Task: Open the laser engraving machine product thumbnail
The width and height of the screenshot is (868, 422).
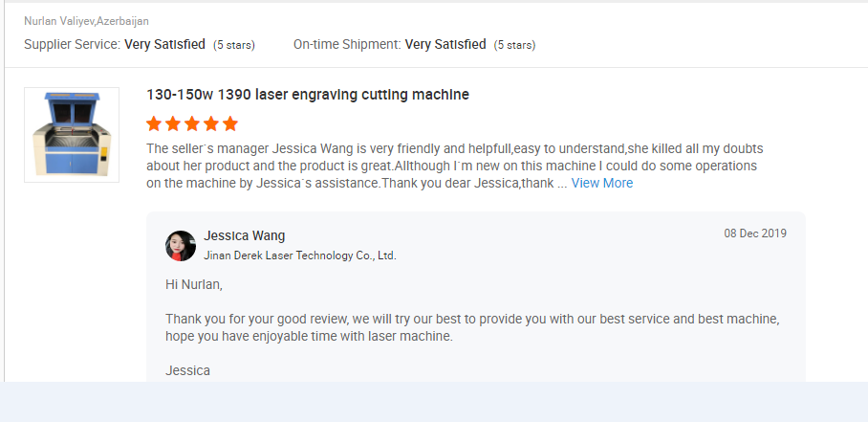Action: point(72,135)
